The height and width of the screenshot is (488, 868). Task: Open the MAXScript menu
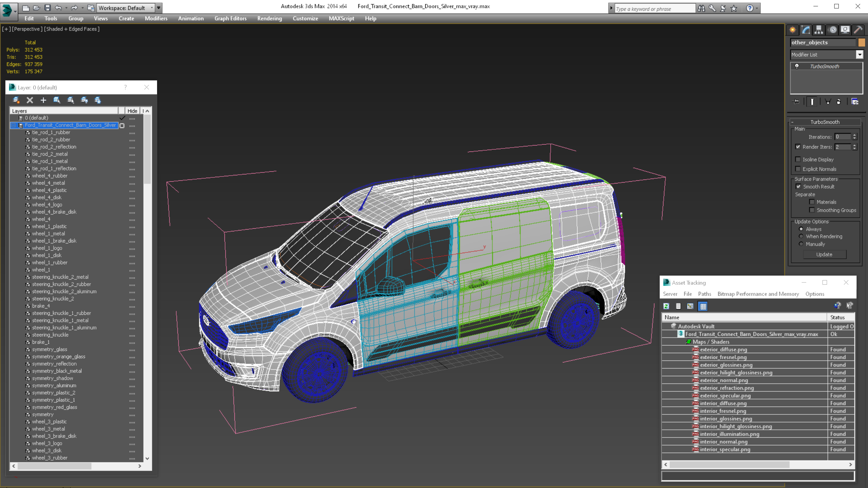(x=341, y=18)
